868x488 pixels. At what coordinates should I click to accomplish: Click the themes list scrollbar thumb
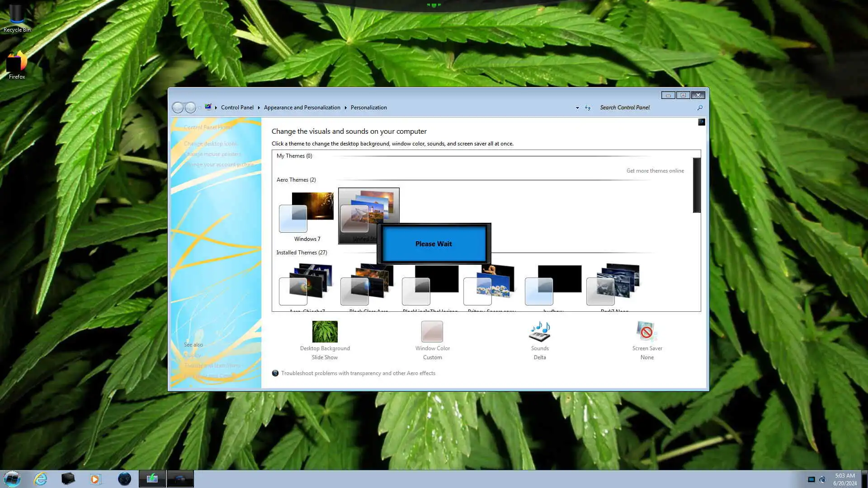tap(697, 185)
